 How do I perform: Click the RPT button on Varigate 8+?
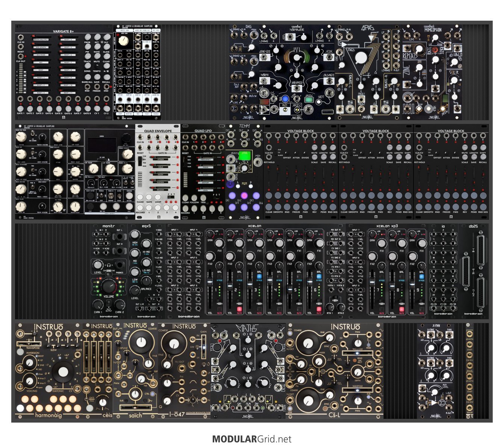click(97, 37)
